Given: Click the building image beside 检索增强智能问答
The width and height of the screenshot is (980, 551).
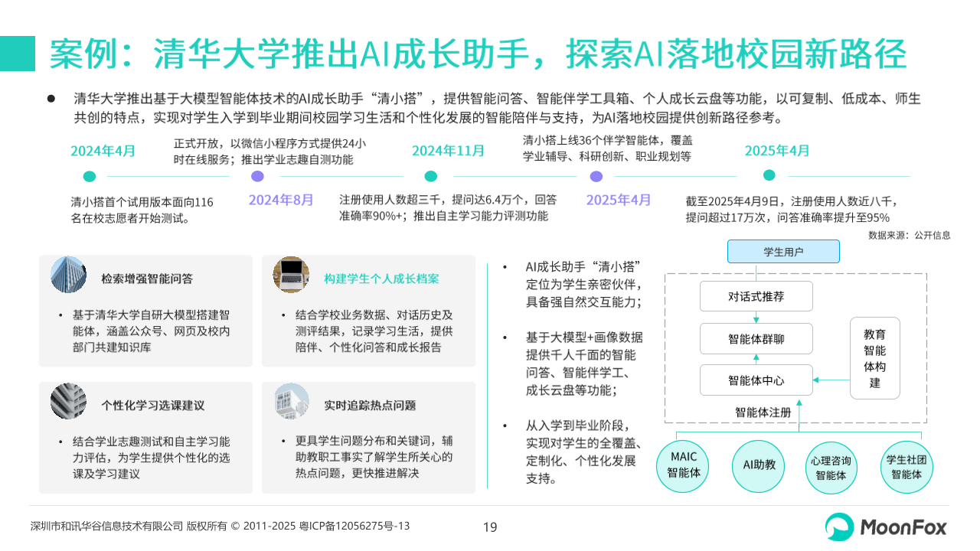Looking at the screenshot, I should point(68,275).
